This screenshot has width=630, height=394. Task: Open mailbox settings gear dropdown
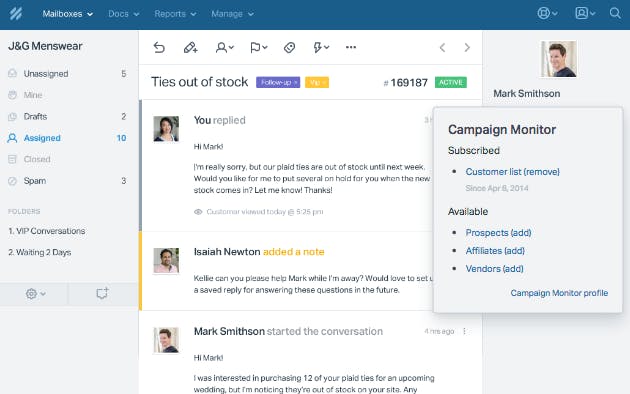(35, 294)
